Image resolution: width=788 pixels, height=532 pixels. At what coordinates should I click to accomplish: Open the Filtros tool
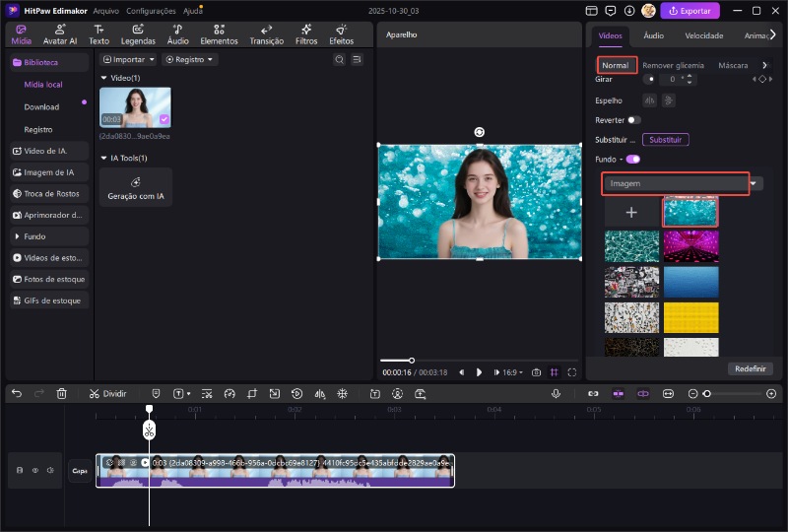(306, 34)
